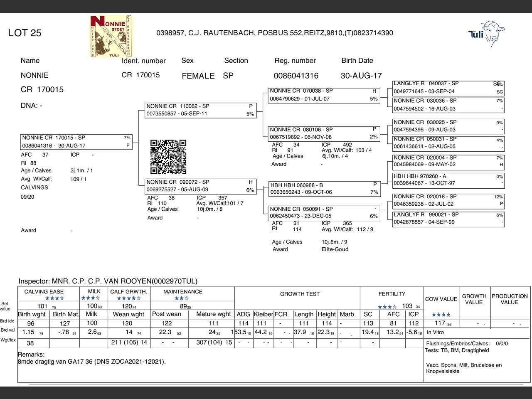Click the Milk star rating

pyautogui.click(x=91, y=298)
